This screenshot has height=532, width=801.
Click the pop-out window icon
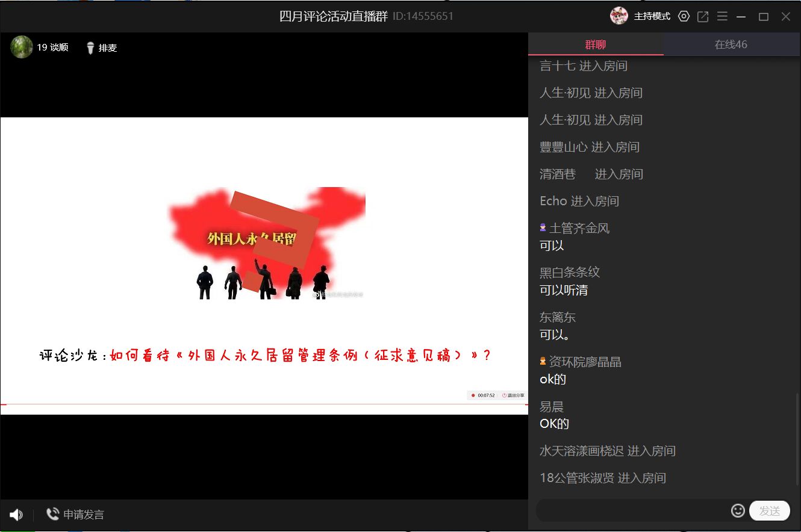(703, 16)
